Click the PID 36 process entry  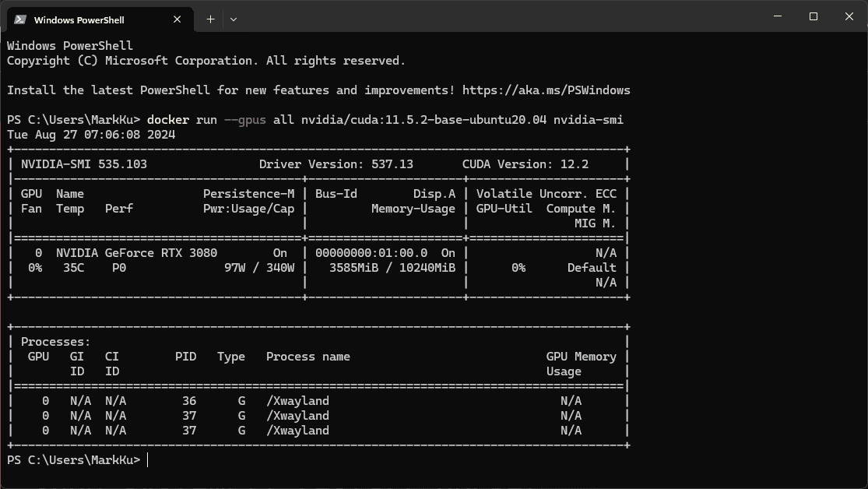[189, 401]
